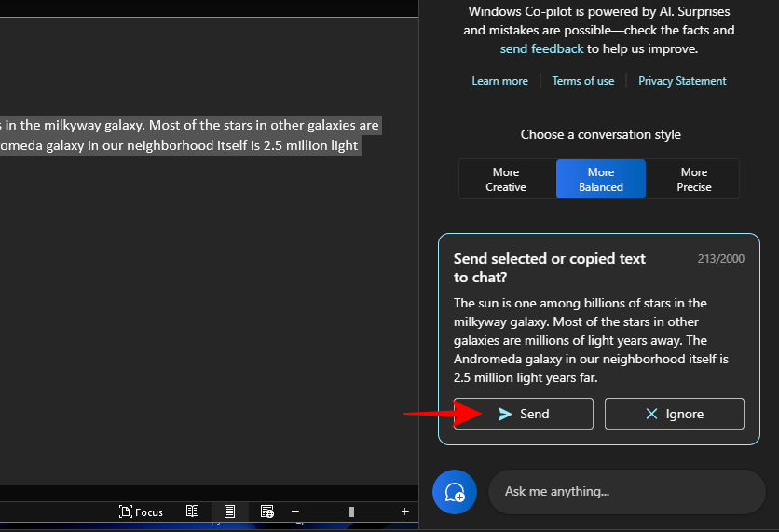The height and width of the screenshot is (532, 779).
Task: Switch to Web Layout view icon
Action: coord(267,512)
